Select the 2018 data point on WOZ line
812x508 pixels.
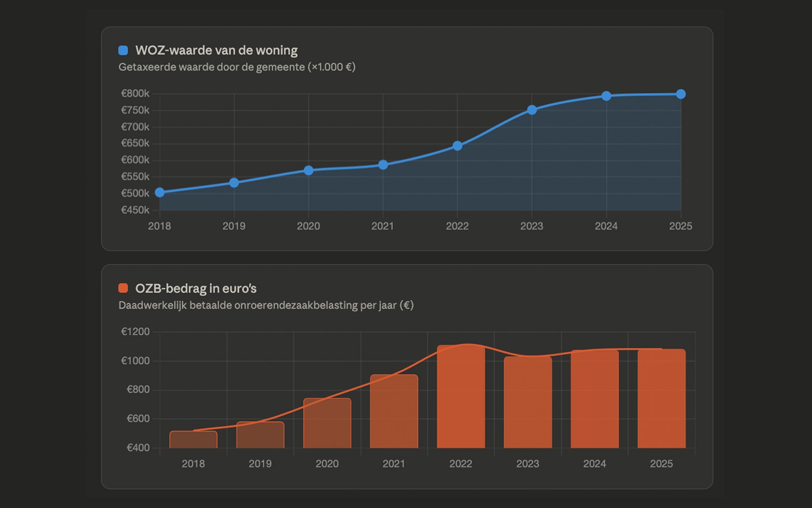pyautogui.click(x=160, y=193)
